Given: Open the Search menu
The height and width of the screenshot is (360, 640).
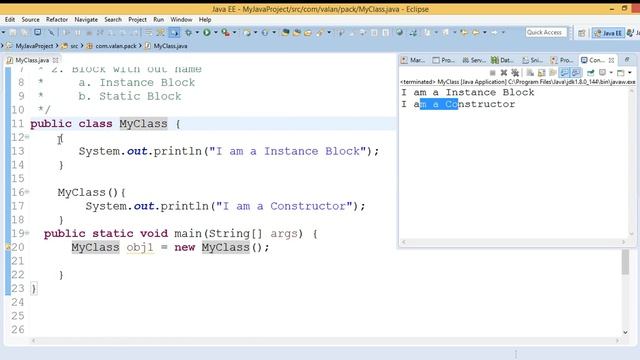Looking at the screenshot, I should 113,20.
